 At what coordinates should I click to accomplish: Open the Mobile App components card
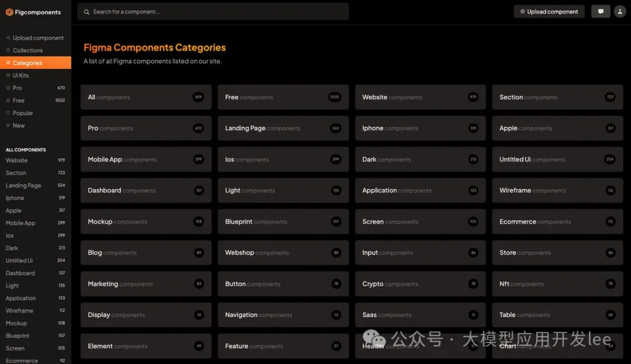(x=145, y=160)
